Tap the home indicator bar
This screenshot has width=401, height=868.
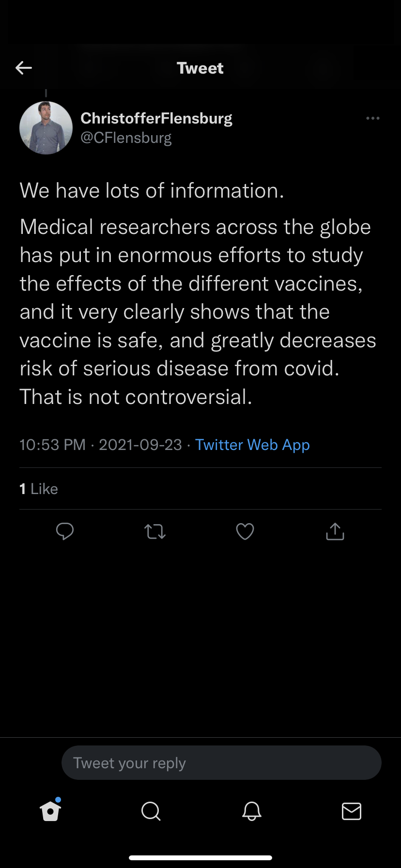(200, 858)
